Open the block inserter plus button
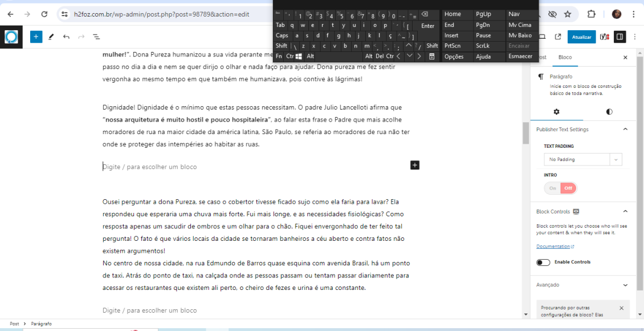 click(36, 37)
